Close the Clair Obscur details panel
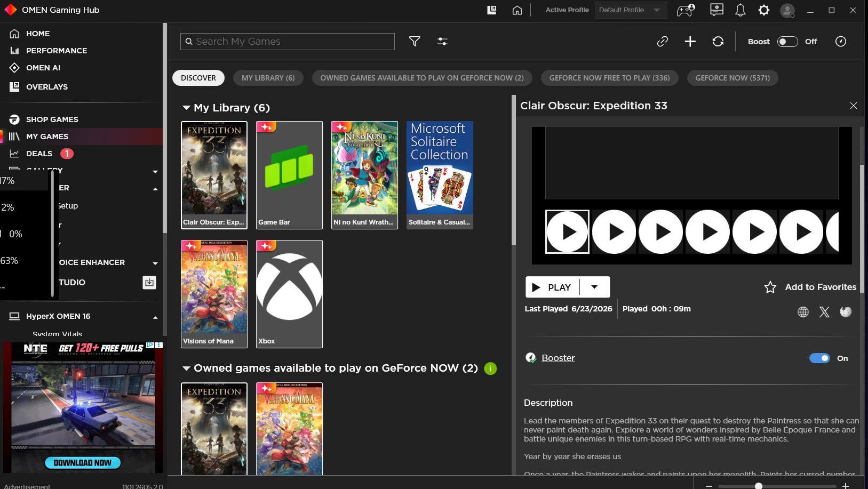 [854, 106]
